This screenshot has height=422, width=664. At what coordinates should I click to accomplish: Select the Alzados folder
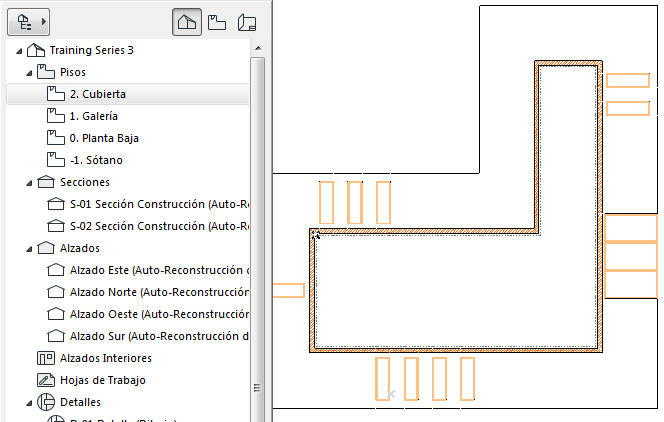tap(80, 248)
